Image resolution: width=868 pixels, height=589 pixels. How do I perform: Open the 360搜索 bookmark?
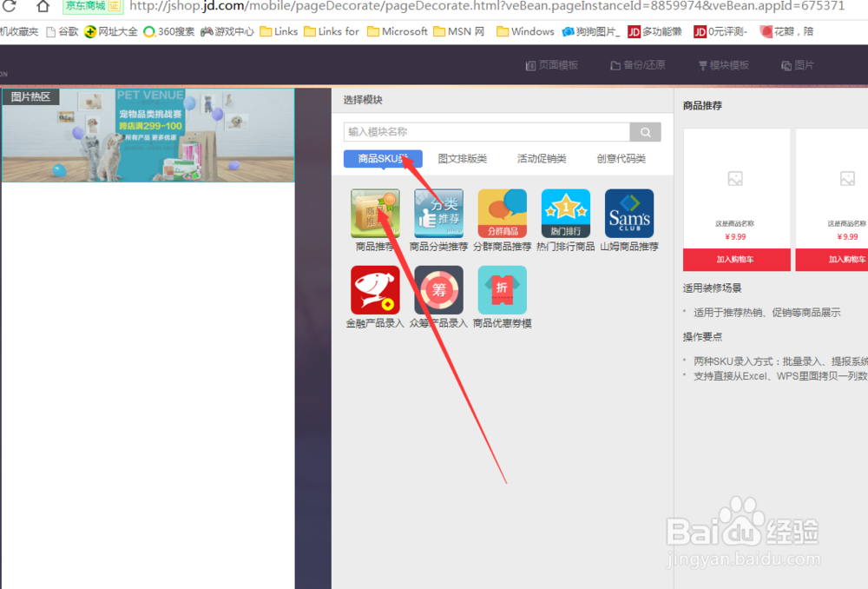click(169, 31)
